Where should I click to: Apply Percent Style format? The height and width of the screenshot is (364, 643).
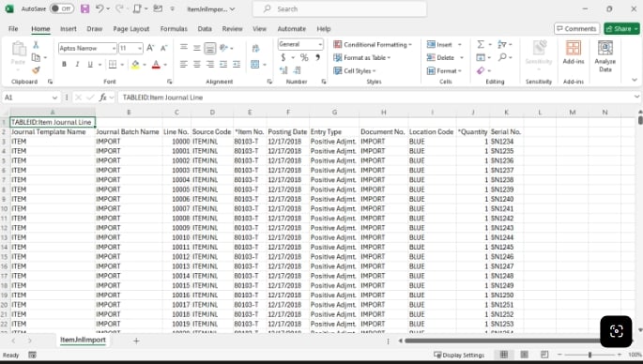click(x=304, y=57)
